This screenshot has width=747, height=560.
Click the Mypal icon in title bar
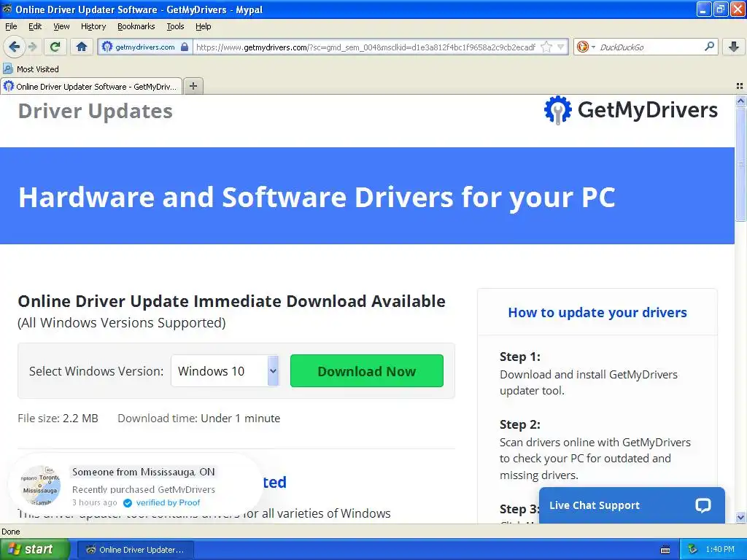(x=7, y=9)
